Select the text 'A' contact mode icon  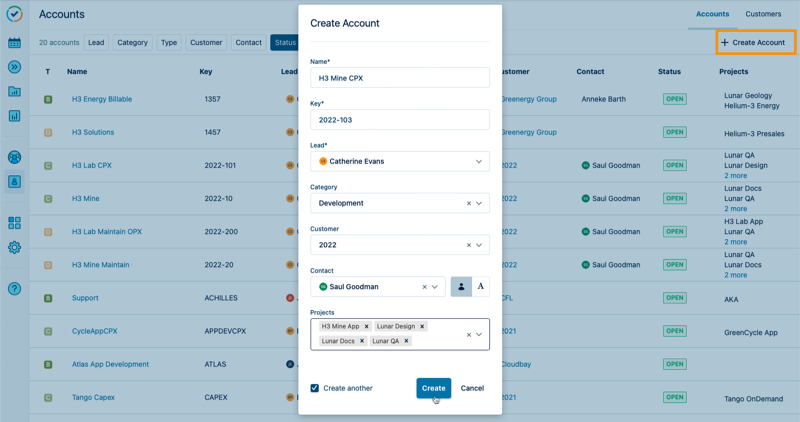click(480, 287)
